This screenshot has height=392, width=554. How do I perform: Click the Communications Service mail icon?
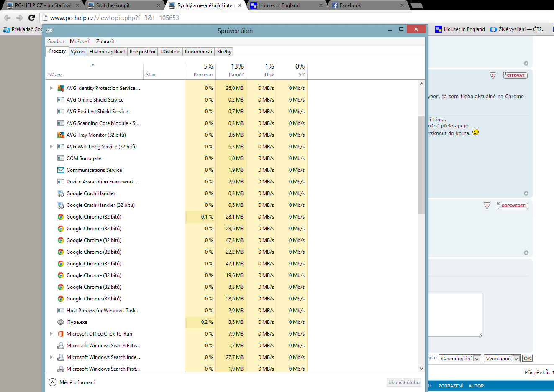(61, 170)
